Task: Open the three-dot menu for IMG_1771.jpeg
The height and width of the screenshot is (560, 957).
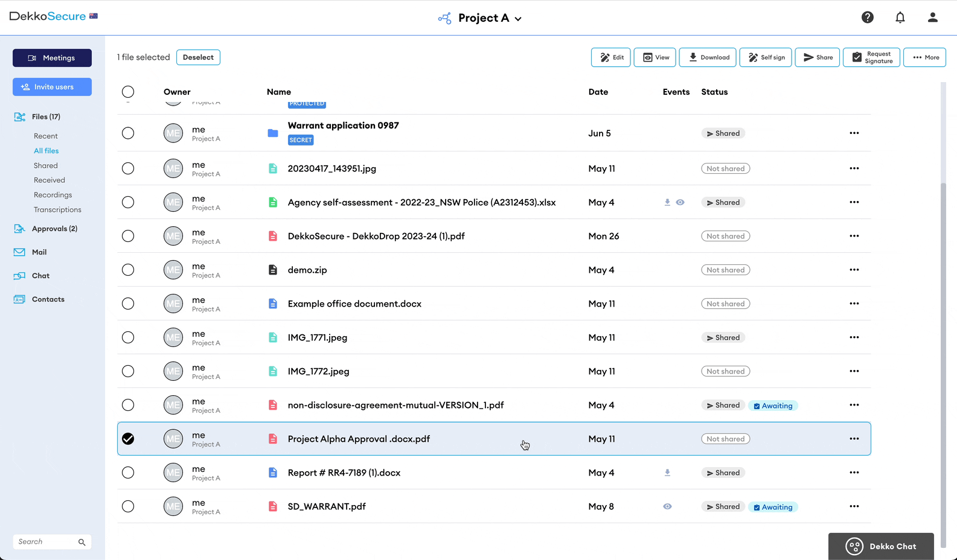Action: click(854, 337)
